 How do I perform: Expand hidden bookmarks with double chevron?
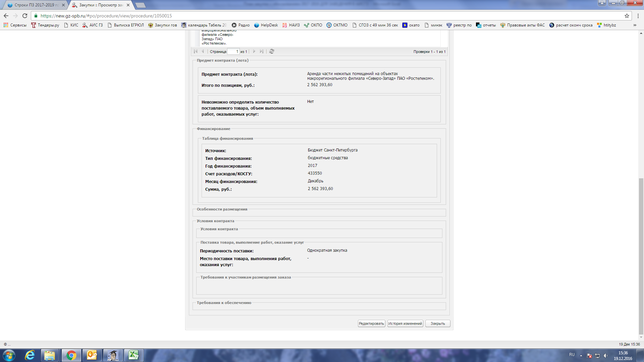[635, 25]
